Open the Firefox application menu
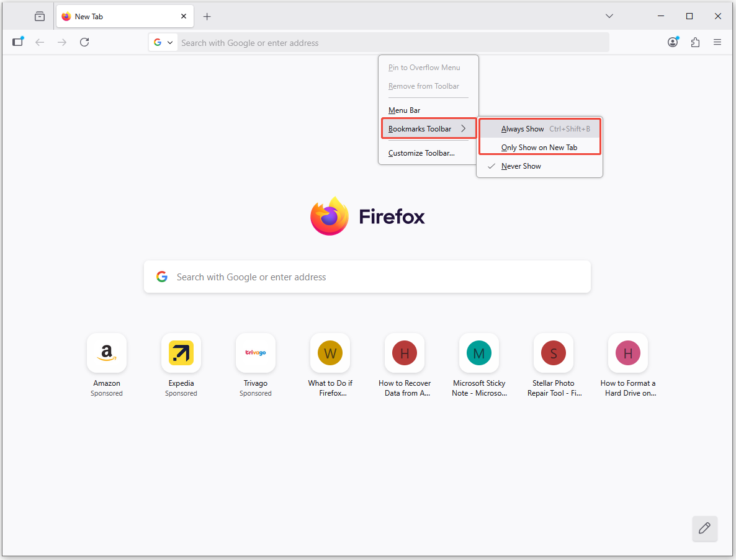The image size is (736, 560). click(717, 42)
